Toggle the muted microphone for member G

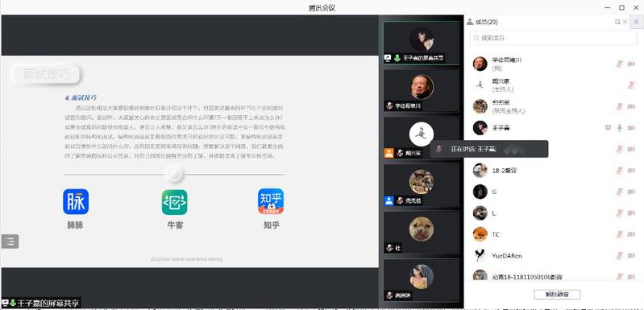click(620, 192)
